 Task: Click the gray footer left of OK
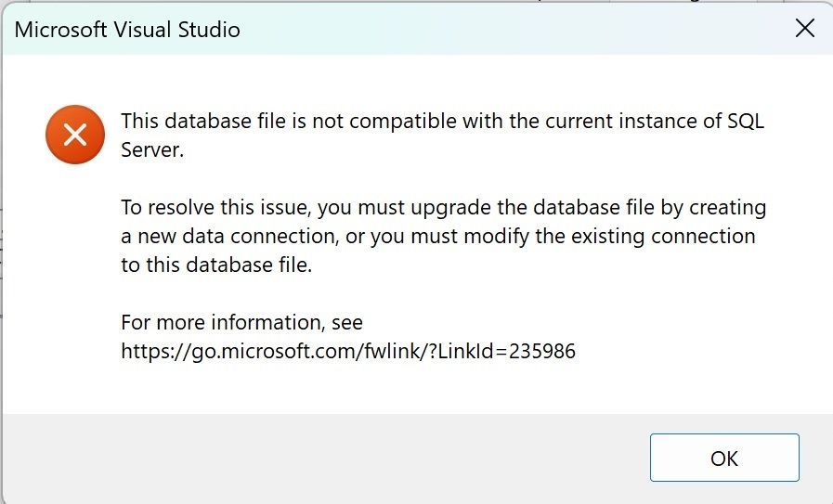click(324, 458)
